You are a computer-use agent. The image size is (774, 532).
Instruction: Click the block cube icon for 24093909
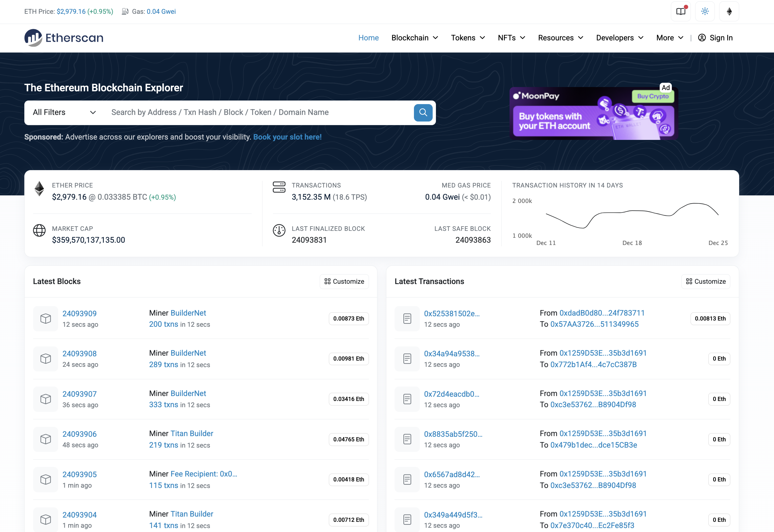(46, 318)
